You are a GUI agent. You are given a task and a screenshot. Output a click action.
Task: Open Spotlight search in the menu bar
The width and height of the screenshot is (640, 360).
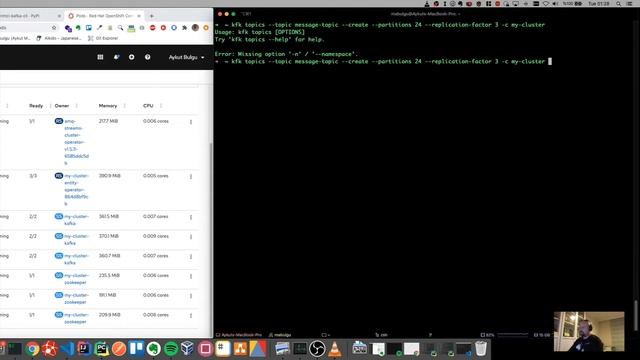pyautogui.click(x=619, y=4)
